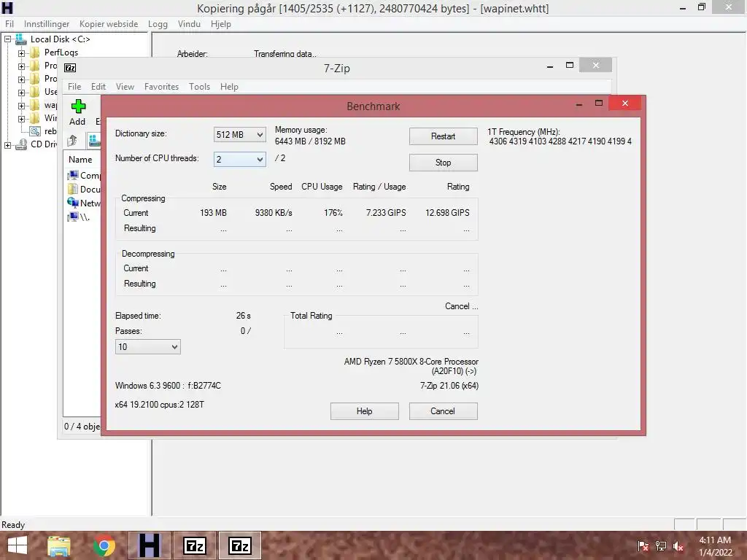Click the Ready status bar text
Image resolution: width=747 pixels, height=560 pixels.
pyautogui.click(x=13, y=525)
